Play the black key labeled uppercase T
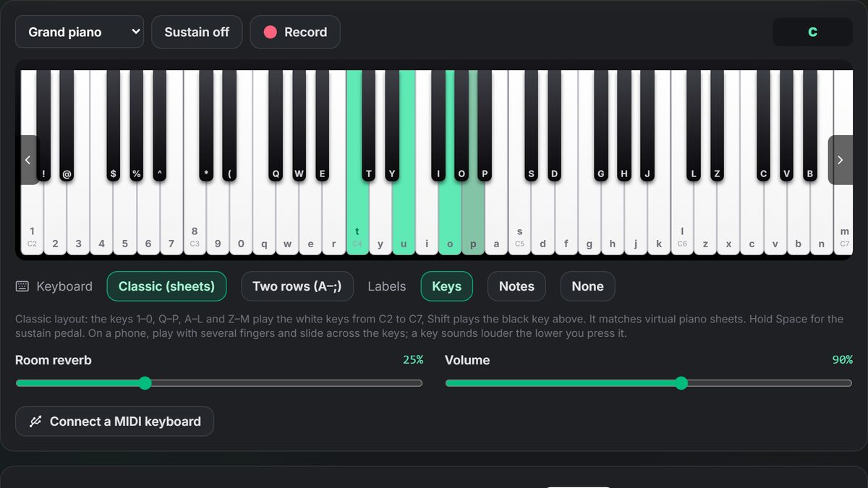The height and width of the screenshot is (488, 868). point(369,127)
